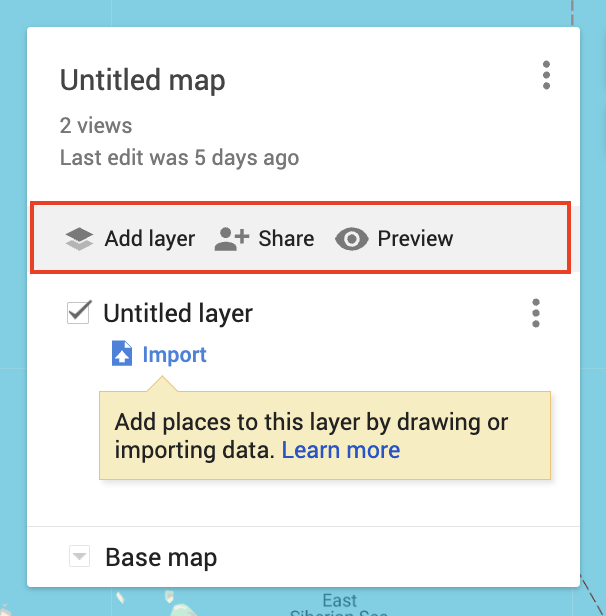Viewport: 606px width, 616px height.
Task: Click the Preview text button
Action: pos(415,238)
